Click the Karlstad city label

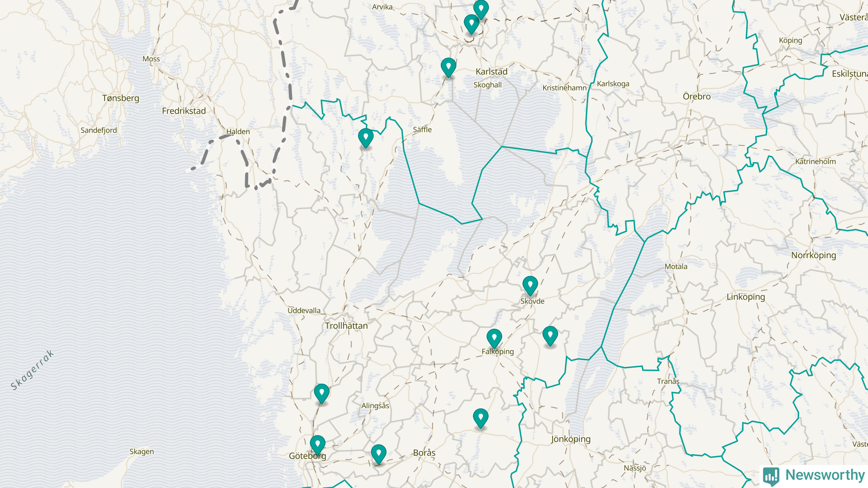491,72
